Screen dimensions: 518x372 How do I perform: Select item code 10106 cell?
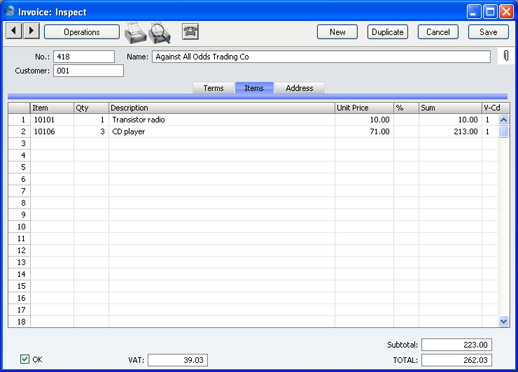[52, 132]
